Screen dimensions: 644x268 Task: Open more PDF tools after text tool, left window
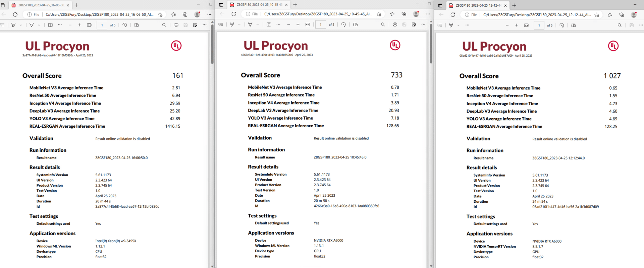click(60, 25)
